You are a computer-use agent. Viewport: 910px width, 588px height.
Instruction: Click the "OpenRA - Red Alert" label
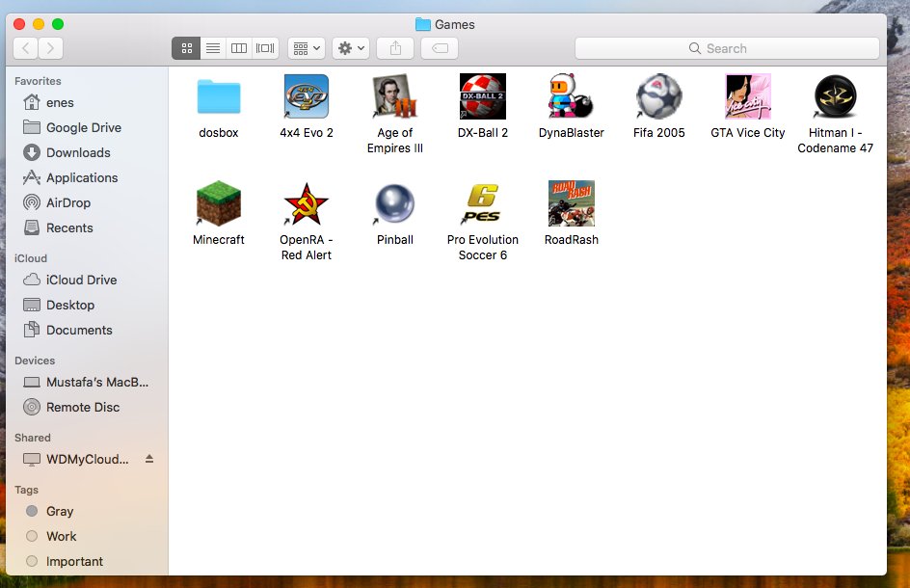[x=307, y=248]
